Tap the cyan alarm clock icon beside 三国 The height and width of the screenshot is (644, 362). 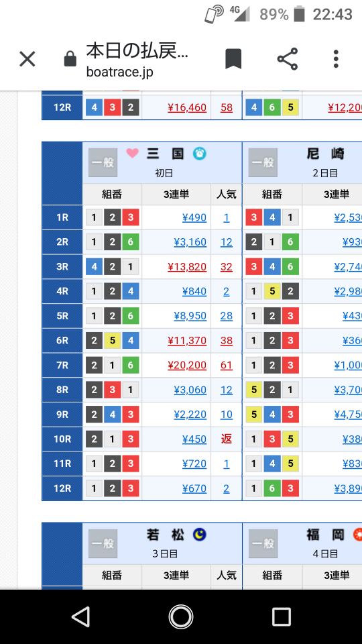point(200,154)
